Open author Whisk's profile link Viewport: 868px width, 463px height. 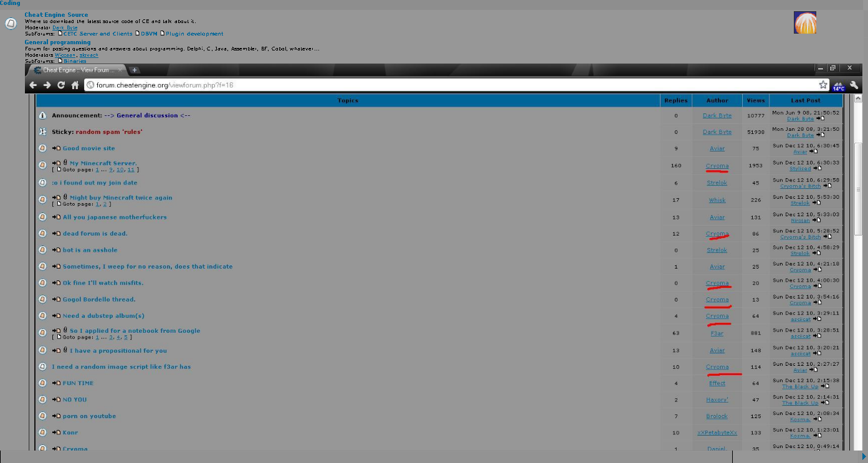(x=717, y=200)
